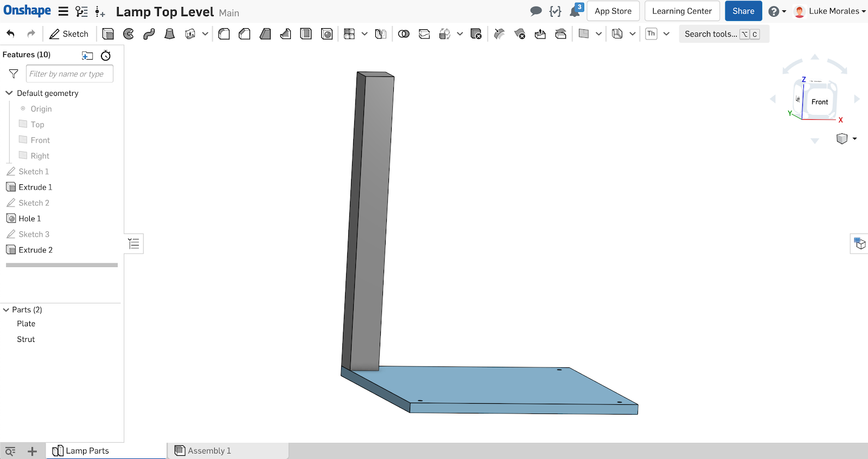Click the rollback bar below Extrude 2
The image size is (868, 459).
61,265
